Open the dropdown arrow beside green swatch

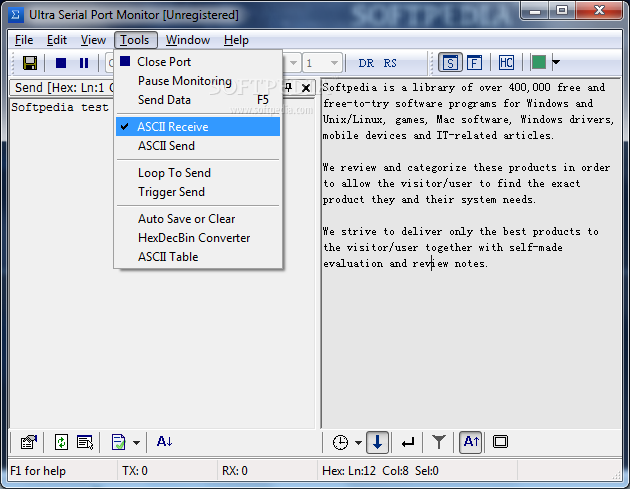pos(556,62)
